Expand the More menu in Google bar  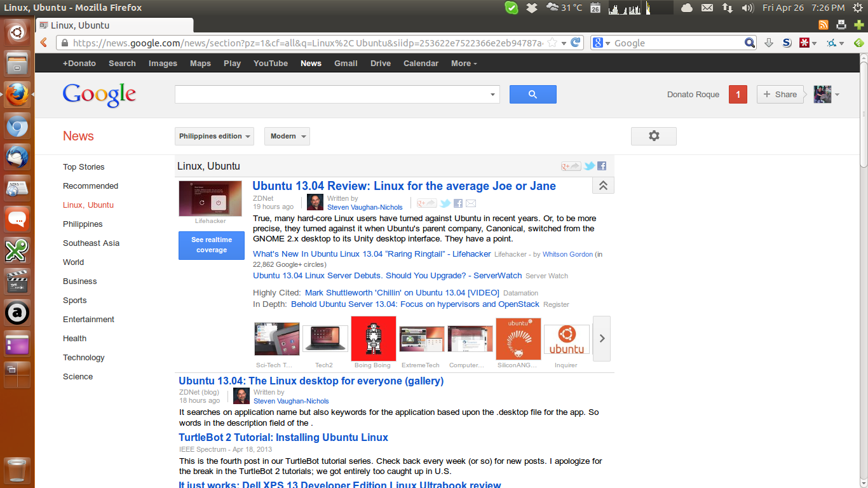tap(464, 63)
